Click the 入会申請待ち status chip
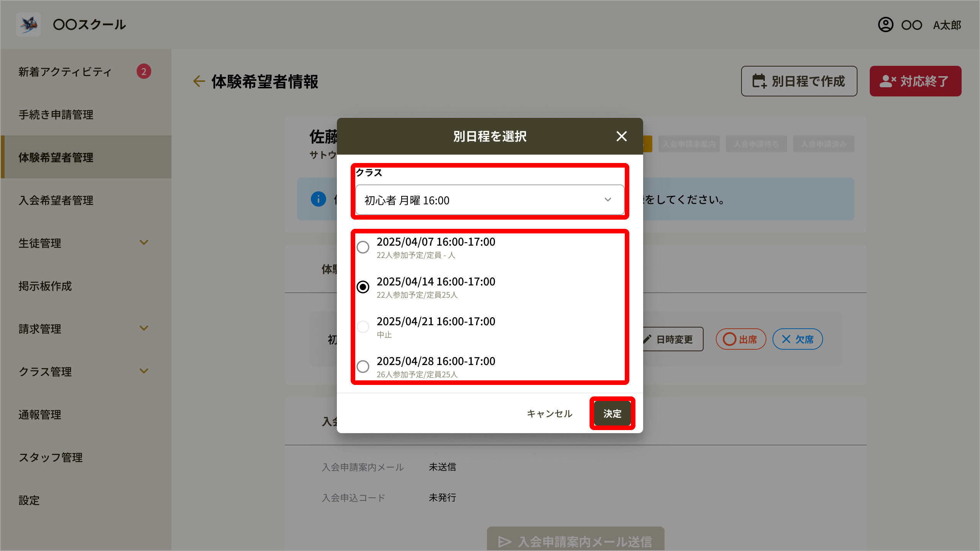This screenshot has width=980, height=551. (756, 144)
